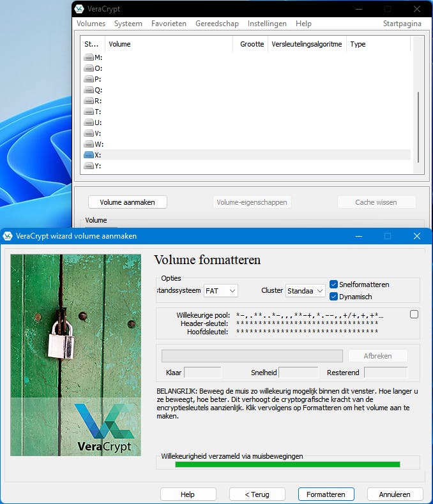This screenshot has height=504, width=433.
Task: Click the Afbreken abort button
Action: click(x=377, y=356)
